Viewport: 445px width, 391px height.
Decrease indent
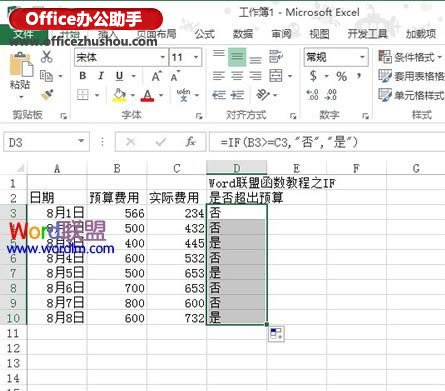click(x=219, y=95)
